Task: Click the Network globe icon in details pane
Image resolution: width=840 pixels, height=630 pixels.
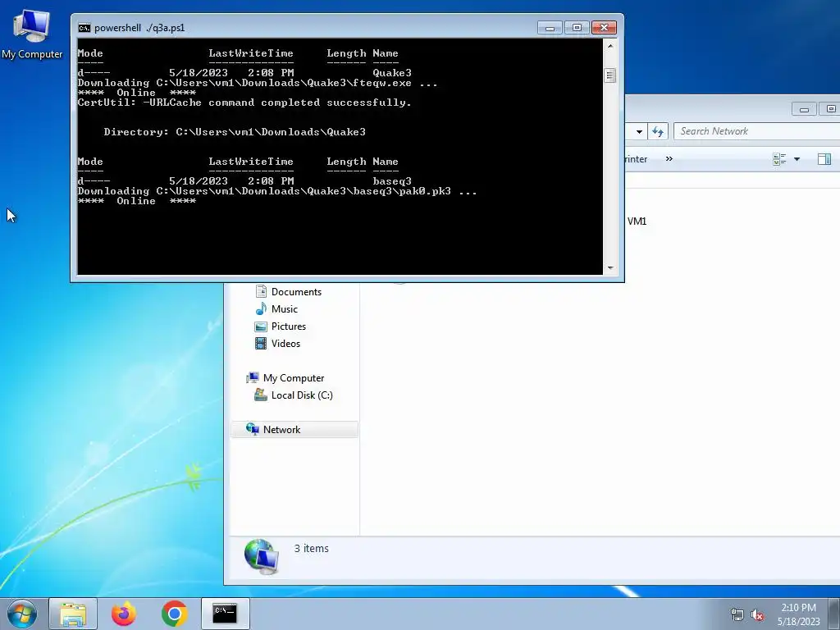Action: tap(262, 557)
